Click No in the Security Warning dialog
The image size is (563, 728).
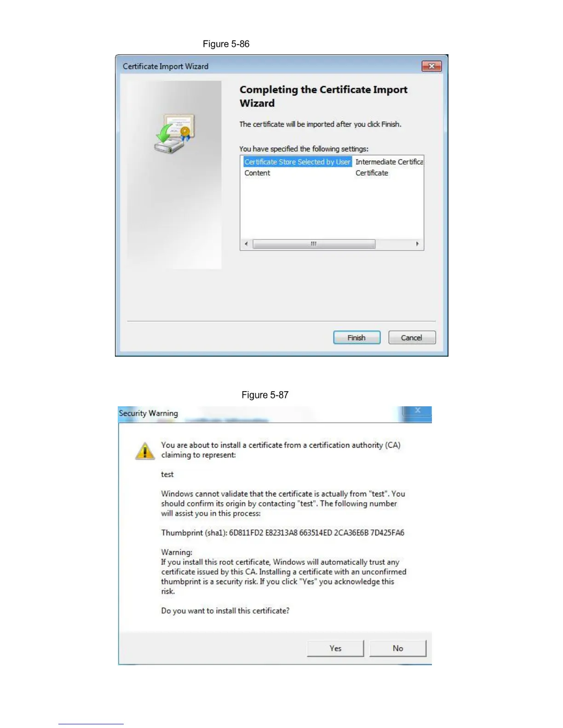(x=398, y=648)
